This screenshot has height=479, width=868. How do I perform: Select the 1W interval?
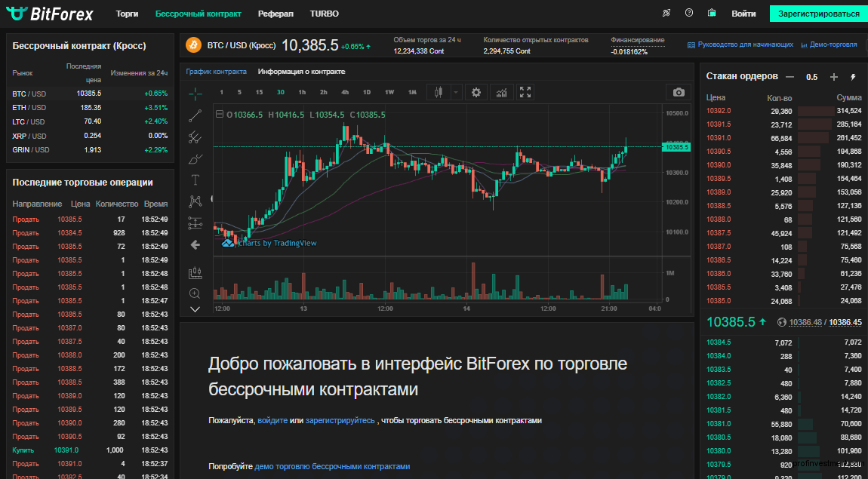point(389,92)
